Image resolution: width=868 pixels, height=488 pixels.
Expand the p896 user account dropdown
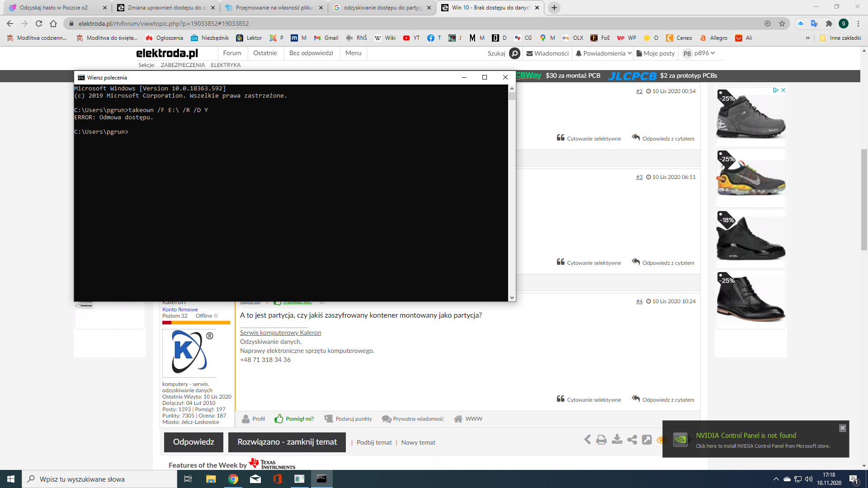pyautogui.click(x=699, y=53)
